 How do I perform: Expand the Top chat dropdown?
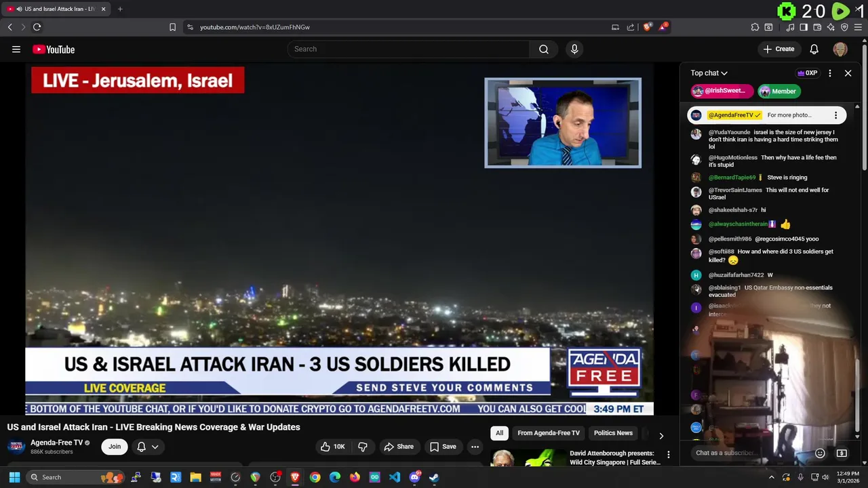coord(709,73)
